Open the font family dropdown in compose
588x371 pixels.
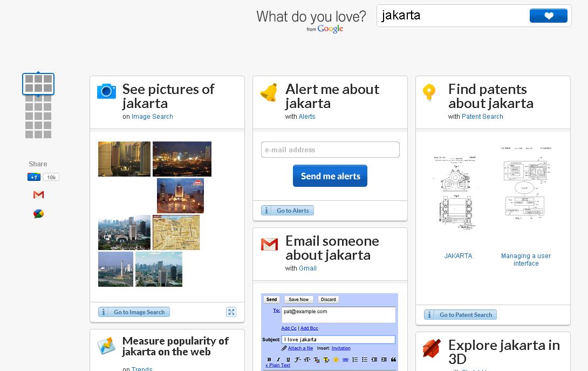[x=298, y=360]
